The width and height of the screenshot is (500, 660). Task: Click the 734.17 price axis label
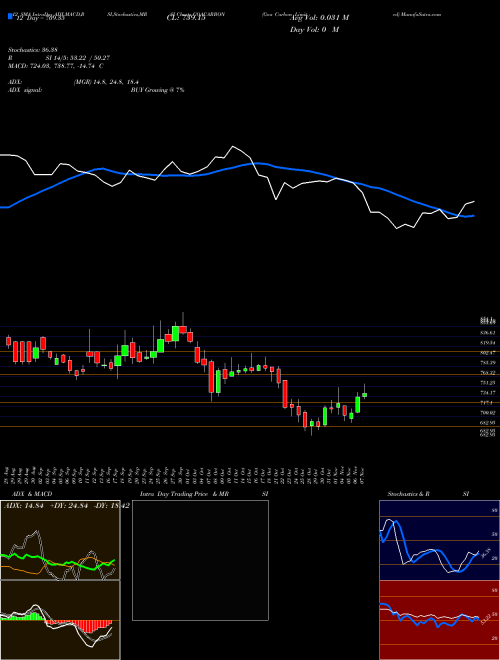(487, 393)
